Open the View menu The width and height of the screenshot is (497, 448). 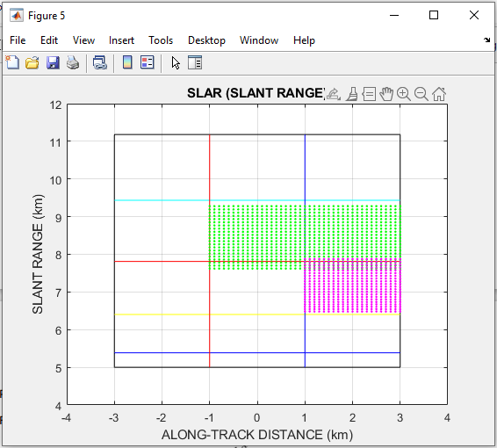83,40
